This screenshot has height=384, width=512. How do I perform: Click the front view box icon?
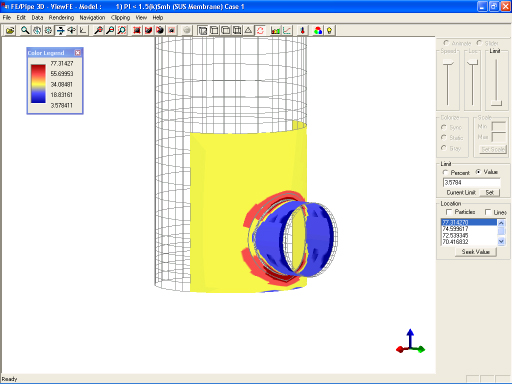[214, 31]
